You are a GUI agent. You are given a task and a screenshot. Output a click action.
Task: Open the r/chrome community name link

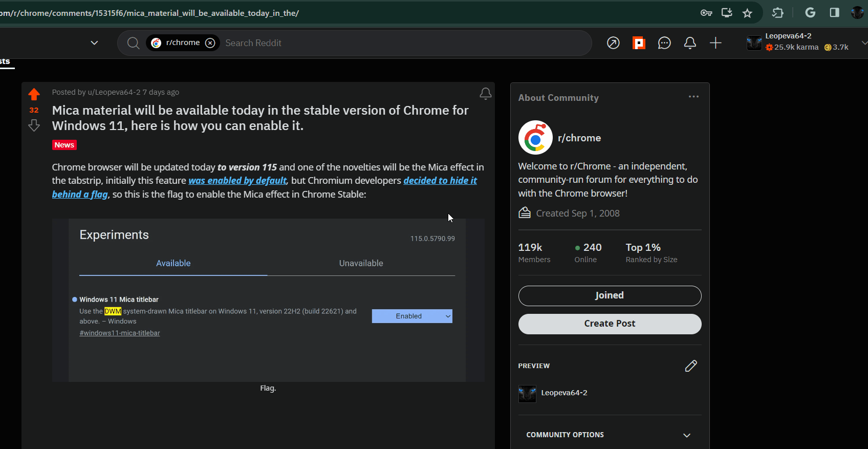579,138
